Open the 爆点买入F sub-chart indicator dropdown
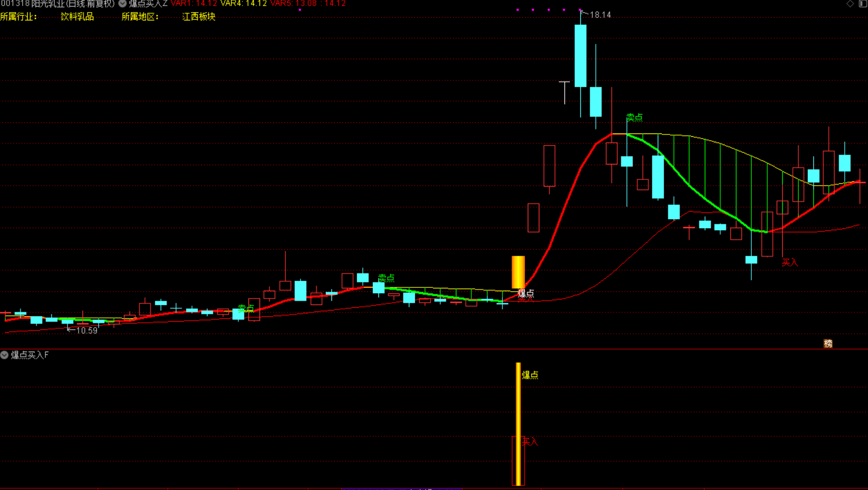Viewport: 868px width, 490px height. tap(4, 355)
